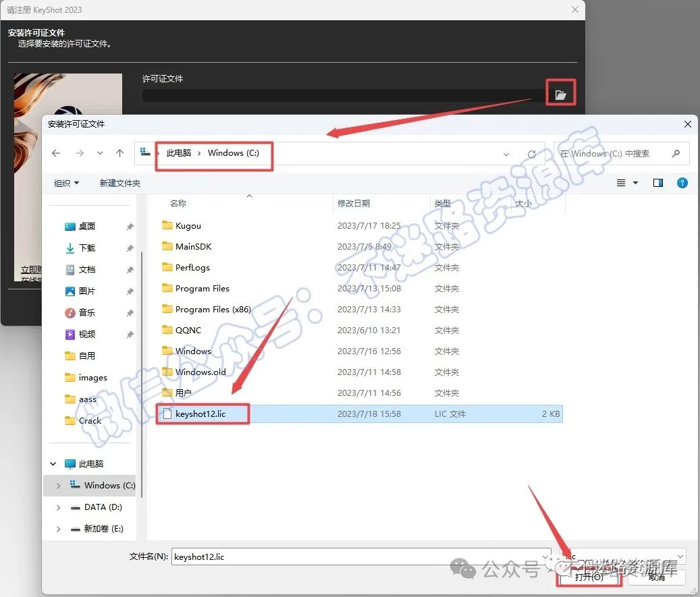700x597 pixels.
Task: Open 视频 in quick access
Action: [x=86, y=335]
